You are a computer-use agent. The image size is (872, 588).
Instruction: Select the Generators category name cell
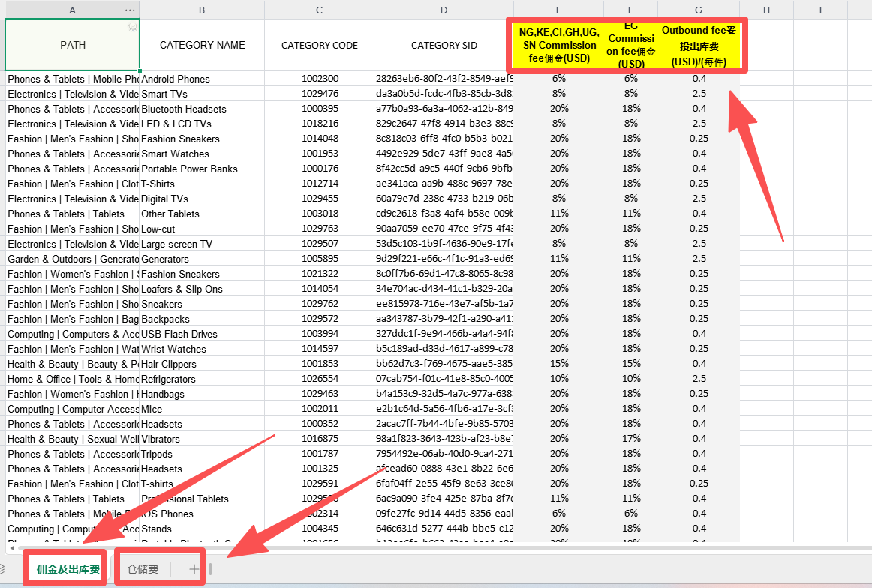tap(202, 259)
